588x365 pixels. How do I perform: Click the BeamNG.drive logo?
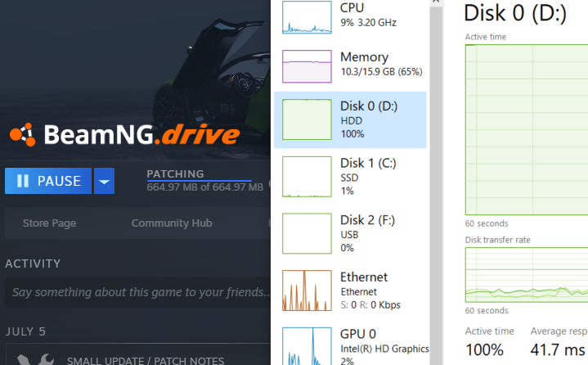[x=124, y=134]
